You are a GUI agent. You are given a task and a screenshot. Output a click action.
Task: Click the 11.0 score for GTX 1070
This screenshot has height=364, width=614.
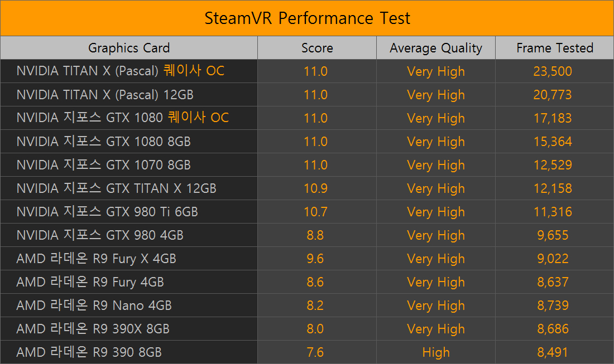tap(315, 165)
